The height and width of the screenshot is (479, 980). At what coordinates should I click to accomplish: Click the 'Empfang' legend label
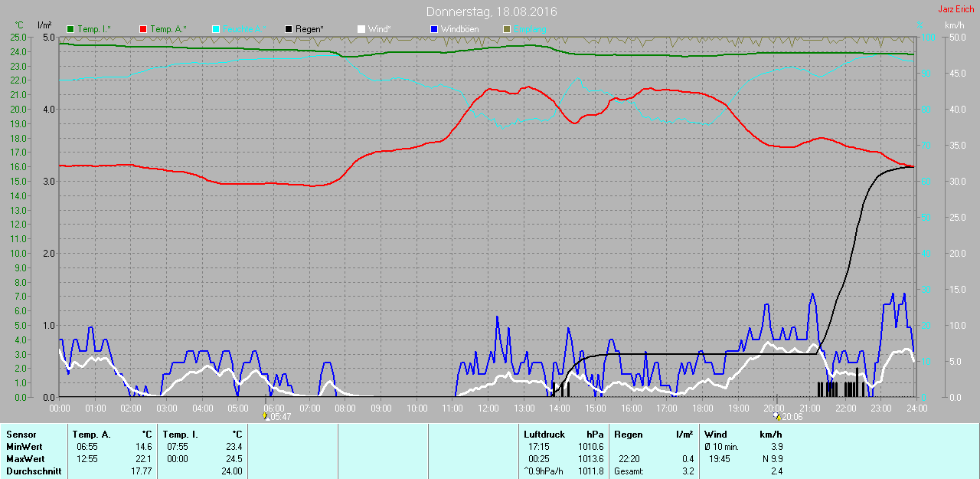click(x=530, y=29)
